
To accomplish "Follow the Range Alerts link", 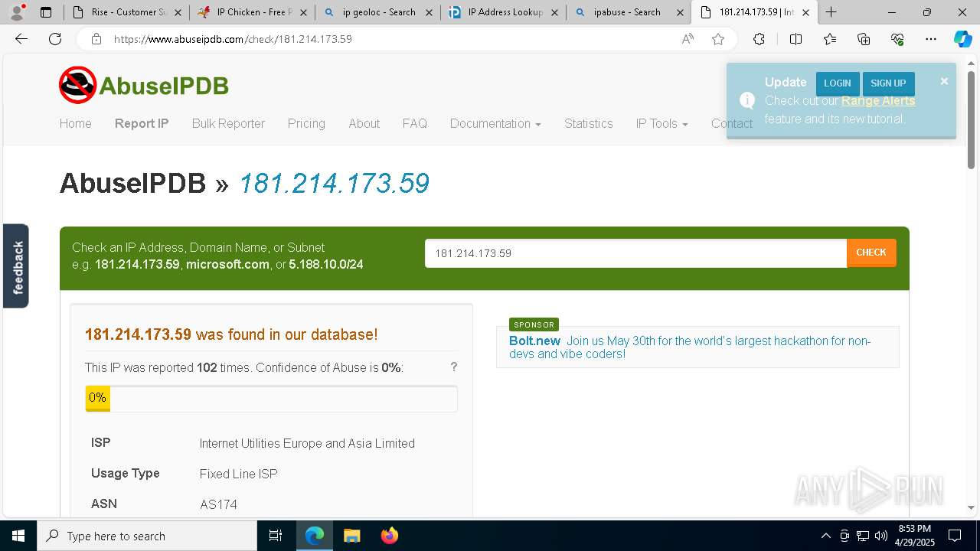I will click(x=878, y=100).
